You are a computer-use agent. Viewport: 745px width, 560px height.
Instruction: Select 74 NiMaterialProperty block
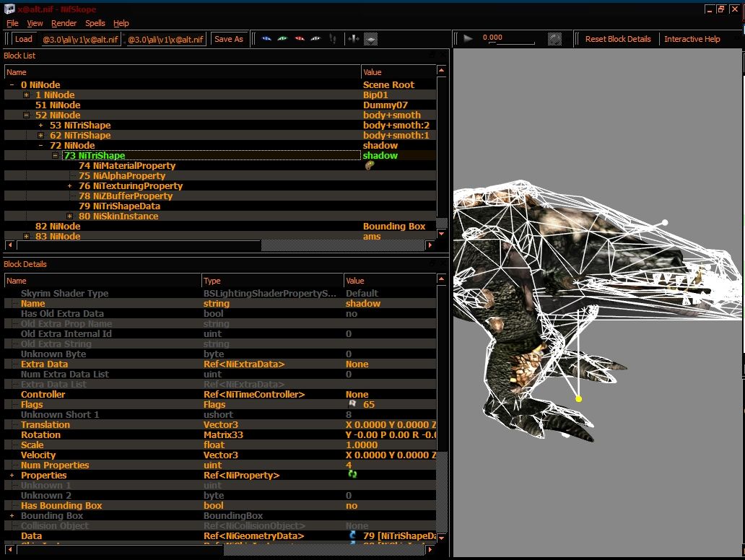(127, 166)
